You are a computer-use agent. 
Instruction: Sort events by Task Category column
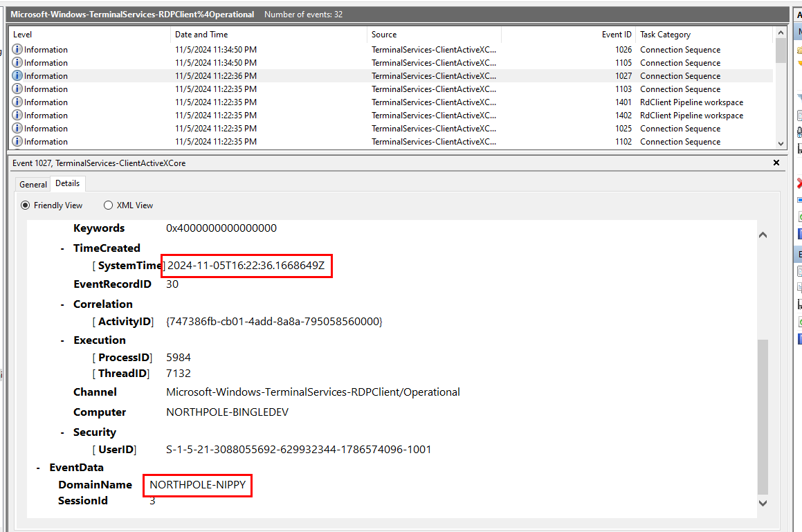click(704, 35)
